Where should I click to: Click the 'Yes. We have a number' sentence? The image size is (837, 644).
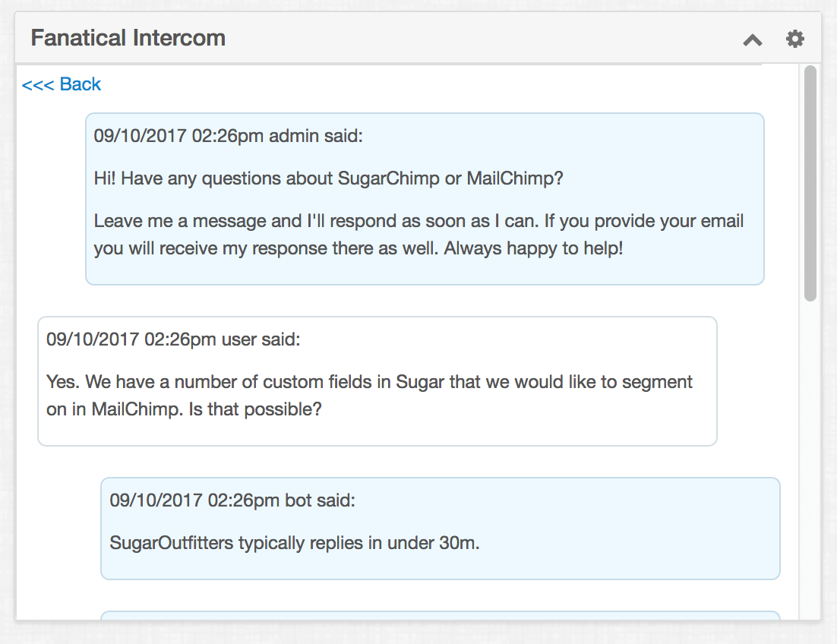[369, 396]
